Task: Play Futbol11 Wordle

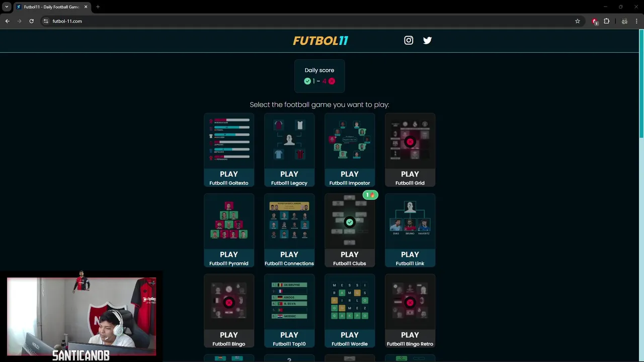Action: tap(350, 338)
